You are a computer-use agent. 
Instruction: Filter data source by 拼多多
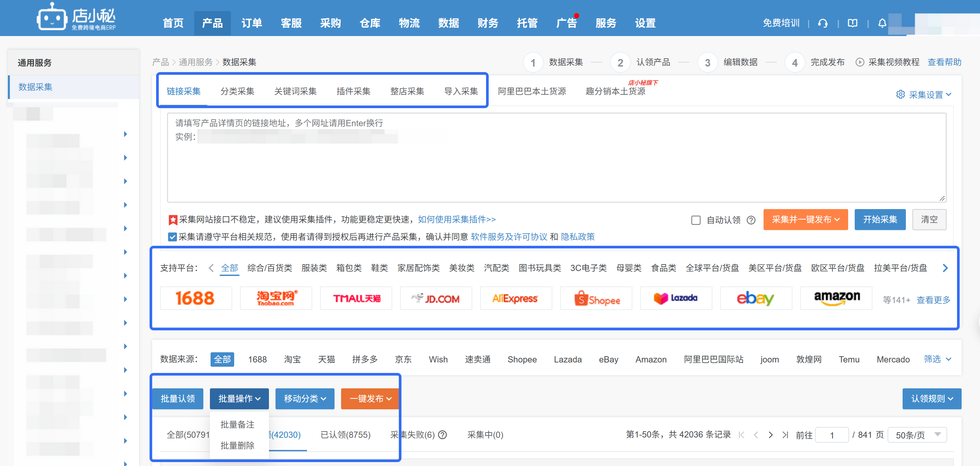pyautogui.click(x=364, y=359)
